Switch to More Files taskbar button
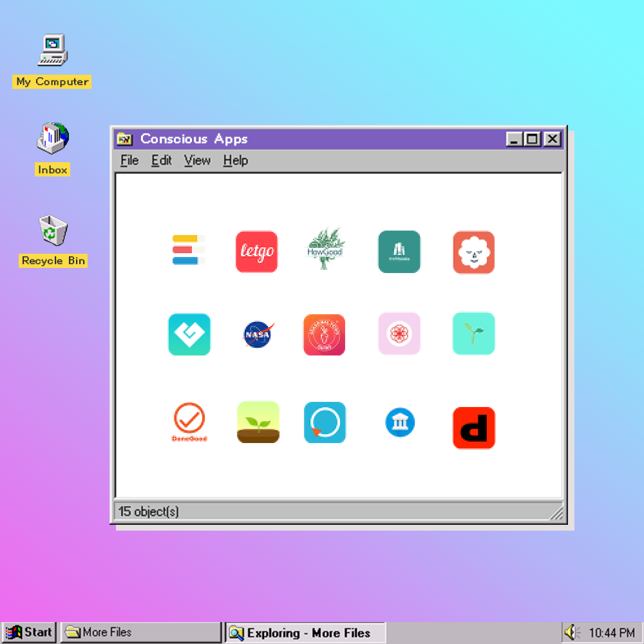This screenshot has height=644, width=644. [x=140, y=632]
